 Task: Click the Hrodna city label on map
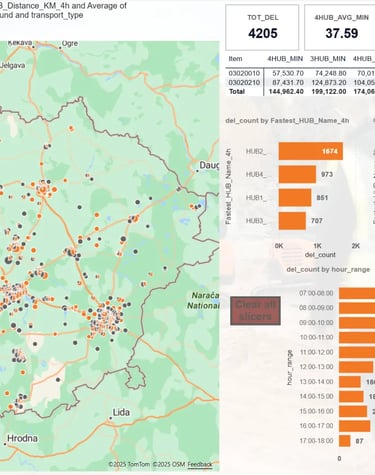pos(22,438)
